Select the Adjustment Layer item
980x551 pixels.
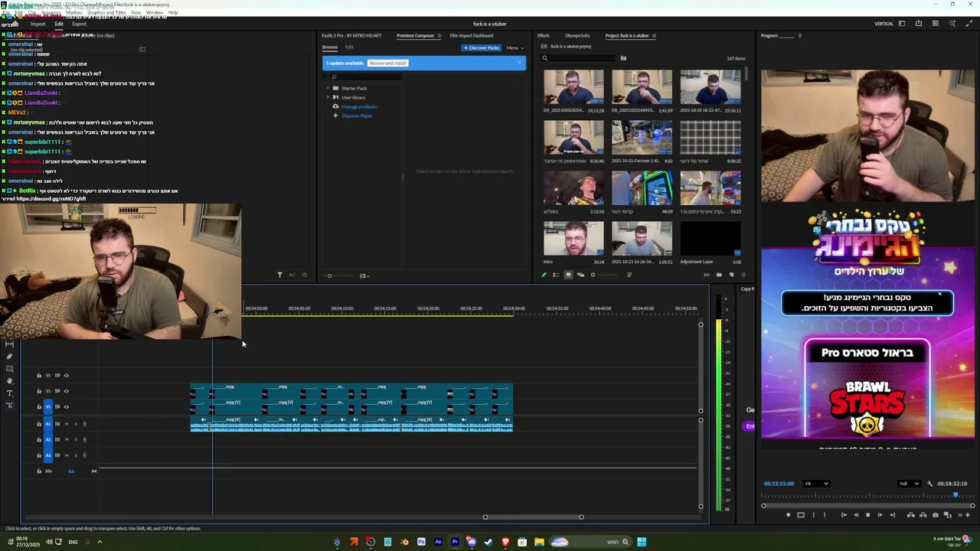point(710,239)
